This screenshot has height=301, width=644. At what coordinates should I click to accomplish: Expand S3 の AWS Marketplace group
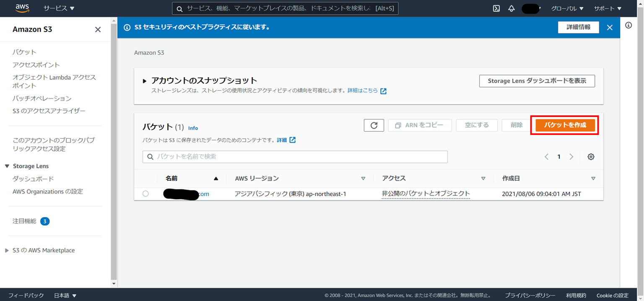7,250
